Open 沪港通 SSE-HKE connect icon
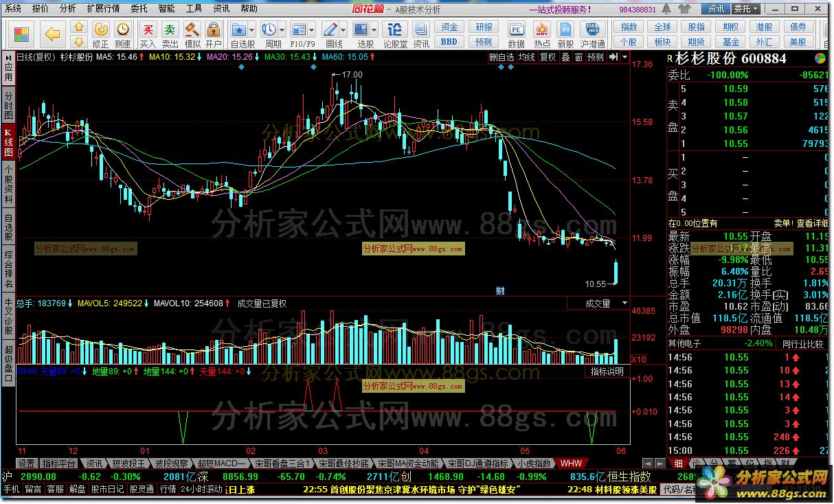This screenshot has height=504, width=834. pos(592,34)
